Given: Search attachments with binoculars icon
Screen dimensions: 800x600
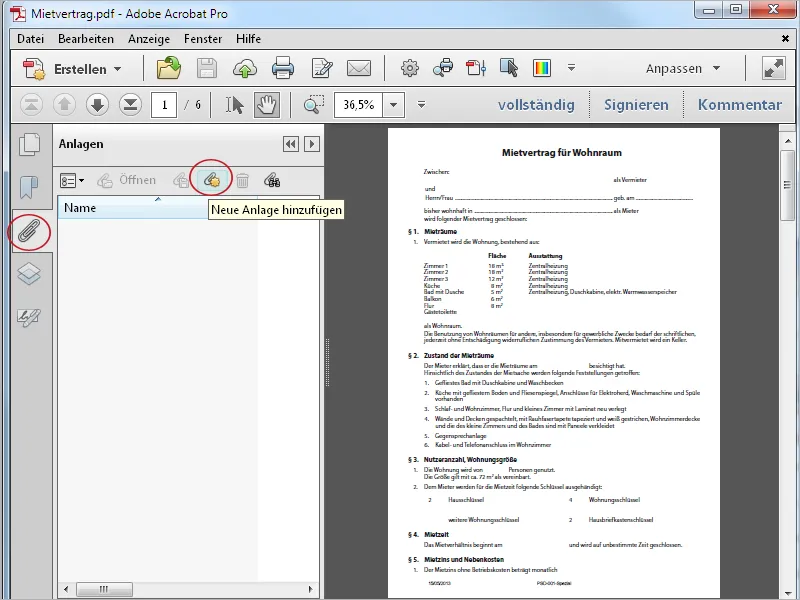Looking at the screenshot, I should click(x=272, y=180).
